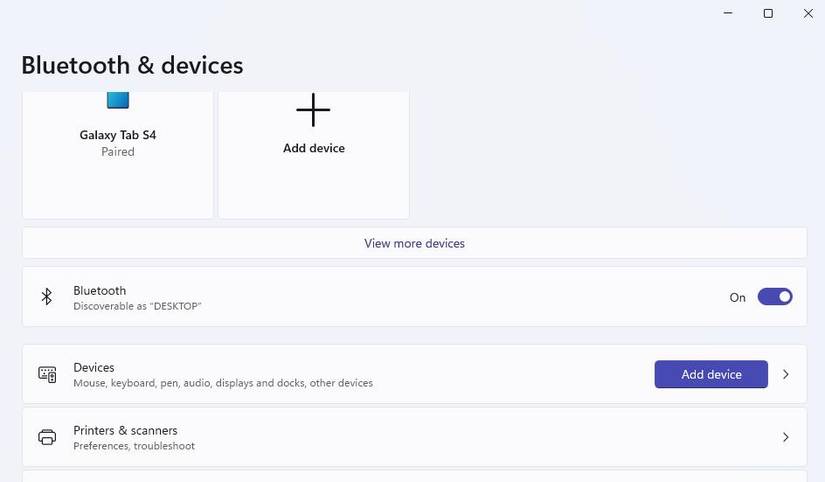The width and height of the screenshot is (825, 482).
Task: Minimize the Settings window
Action: 728,13
